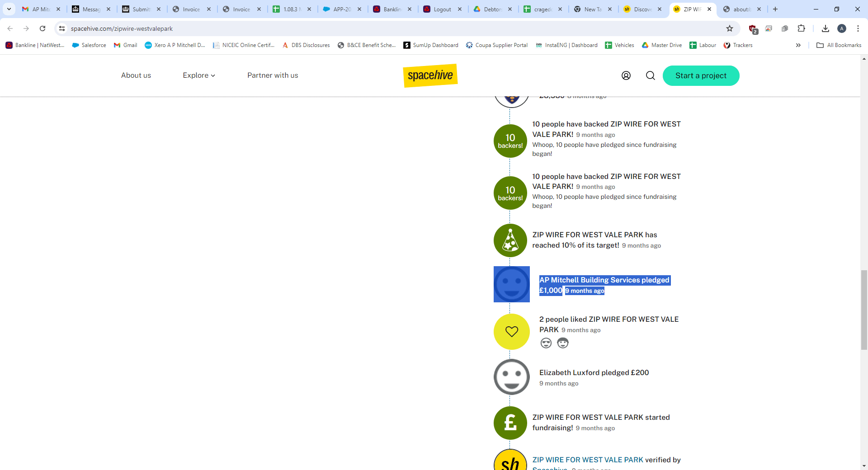Open Bankline NatWest bookmark
The height and width of the screenshot is (470, 868).
click(x=35, y=45)
